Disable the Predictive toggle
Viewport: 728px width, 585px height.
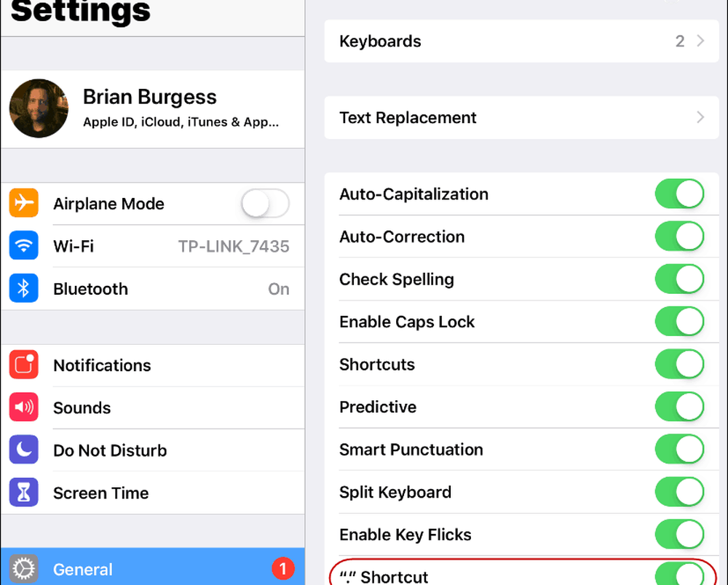click(x=679, y=407)
